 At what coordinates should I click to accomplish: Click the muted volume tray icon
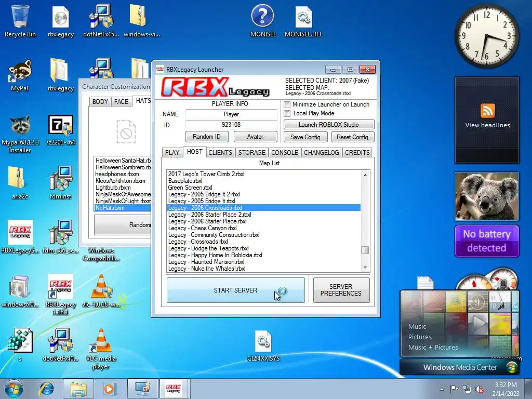click(x=480, y=389)
